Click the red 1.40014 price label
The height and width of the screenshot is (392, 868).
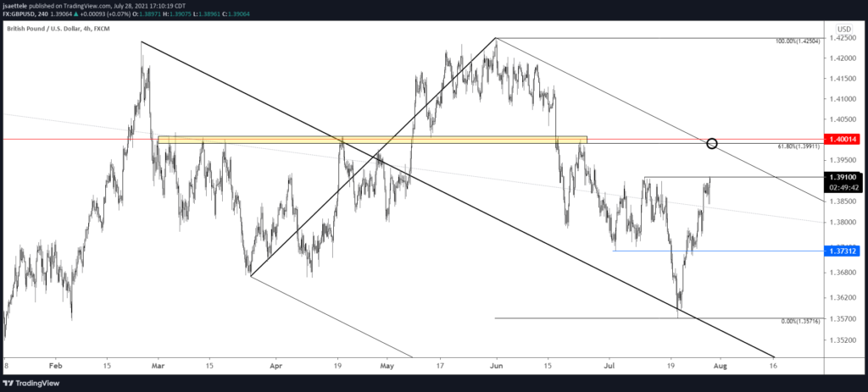click(843, 140)
